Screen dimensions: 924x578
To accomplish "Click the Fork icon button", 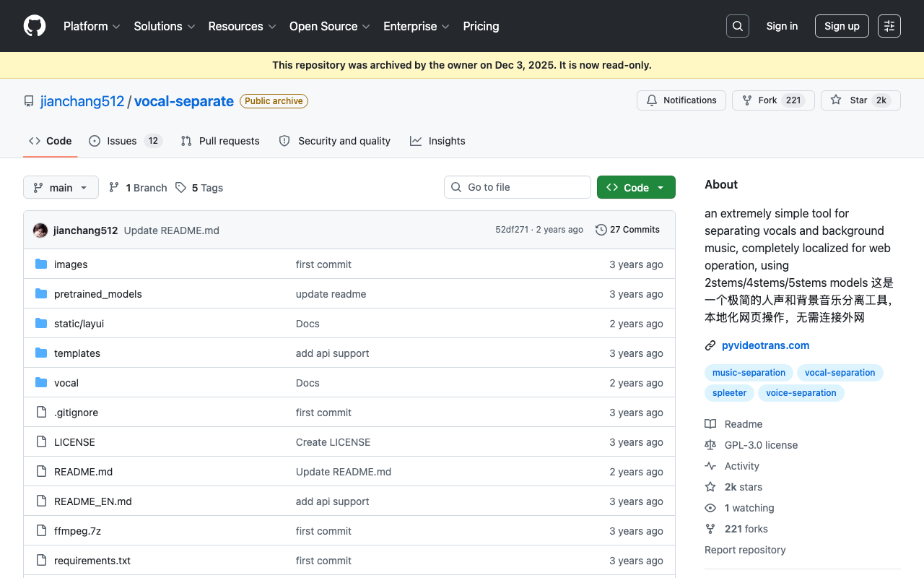I will tap(747, 100).
